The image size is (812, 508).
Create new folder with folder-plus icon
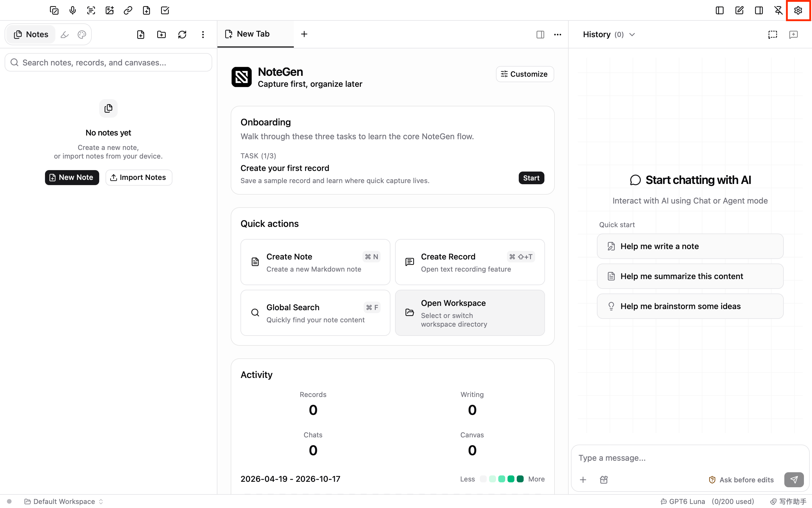tap(161, 34)
